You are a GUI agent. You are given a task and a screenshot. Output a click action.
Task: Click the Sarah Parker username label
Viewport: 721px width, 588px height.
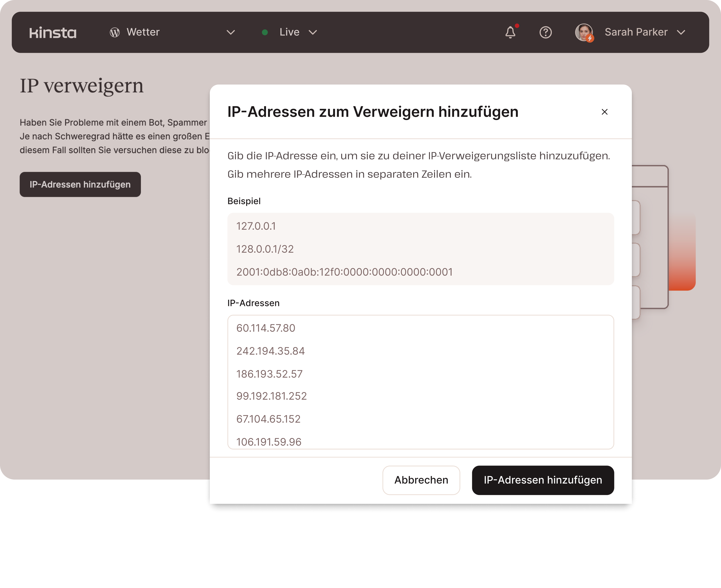[x=636, y=32]
